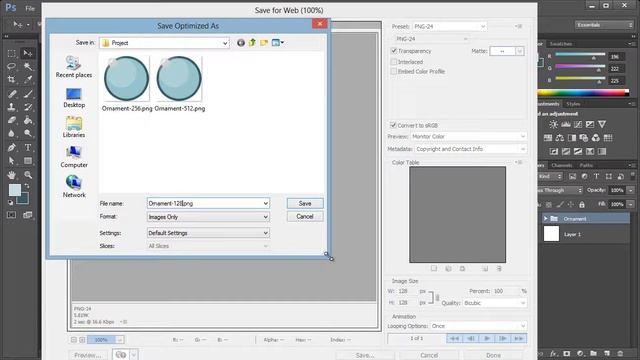Expand the Ornament layer group

[x=546, y=219]
